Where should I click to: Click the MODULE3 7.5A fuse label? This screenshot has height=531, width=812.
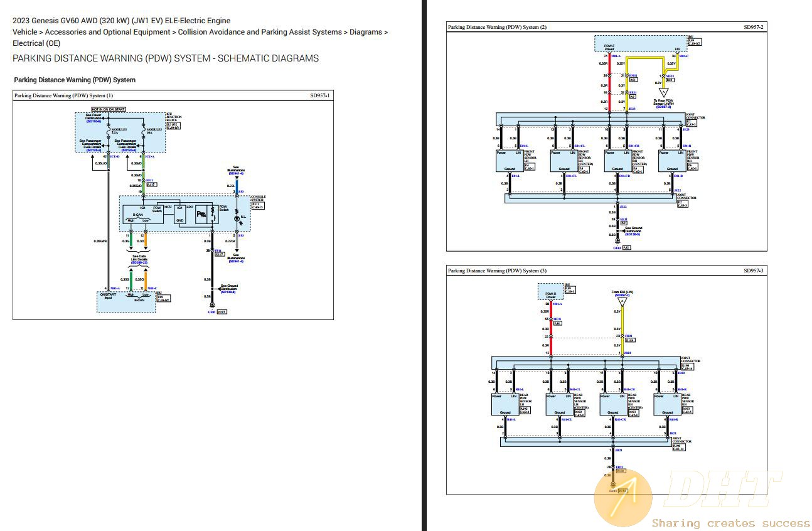tap(119, 131)
